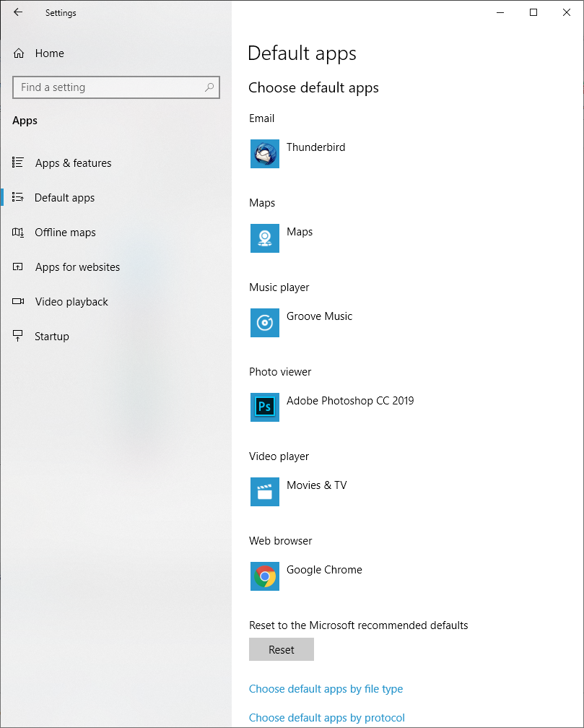The image size is (584, 728).
Task: Open Apps for websites section
Action: coord(77,267)
